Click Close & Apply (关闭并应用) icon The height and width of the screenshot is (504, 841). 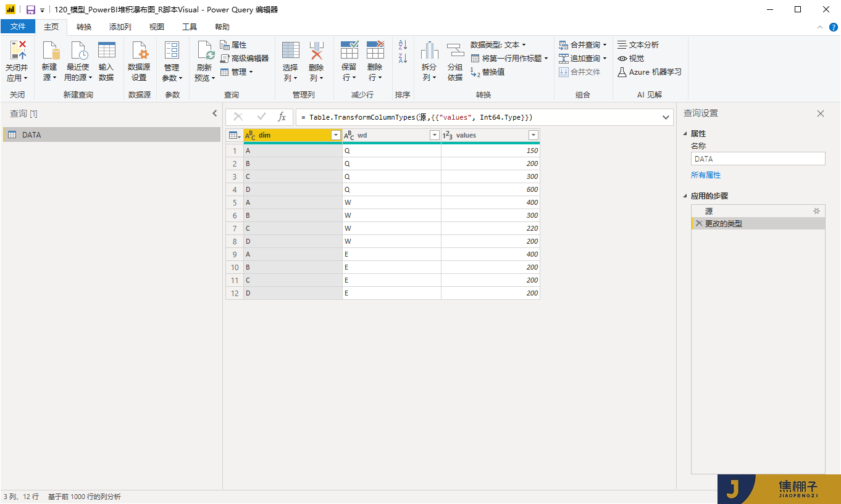19,51
